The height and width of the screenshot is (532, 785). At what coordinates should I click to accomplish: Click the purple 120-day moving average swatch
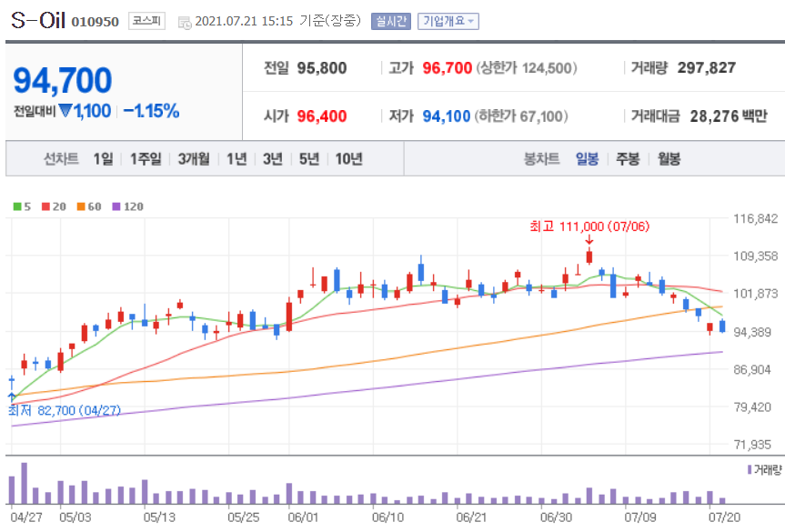[x=116, y=206]
